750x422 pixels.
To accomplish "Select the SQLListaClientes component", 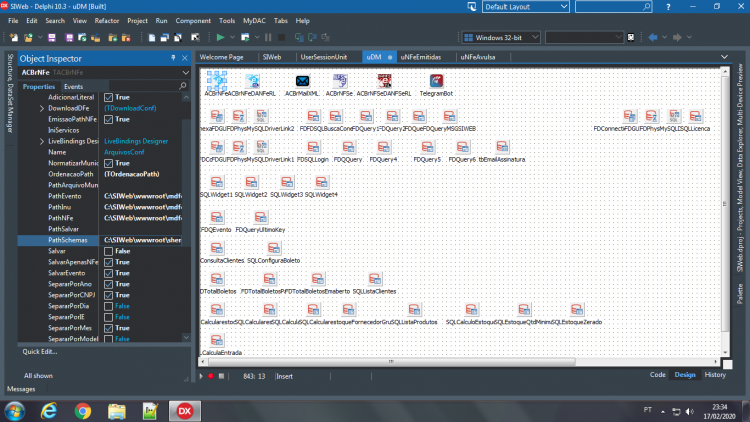I will pyautogui.click(x=375, y=279).
